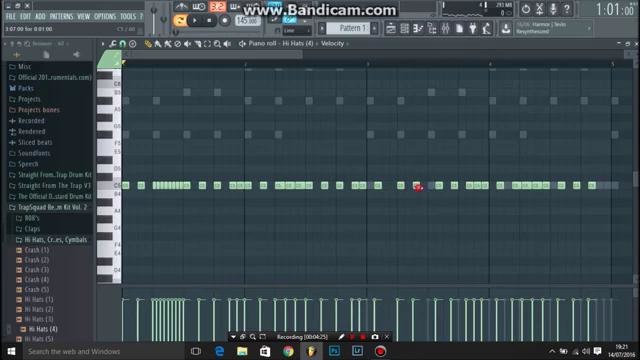
Task: Click the next pattern arrow
Action: pos(374,28)
